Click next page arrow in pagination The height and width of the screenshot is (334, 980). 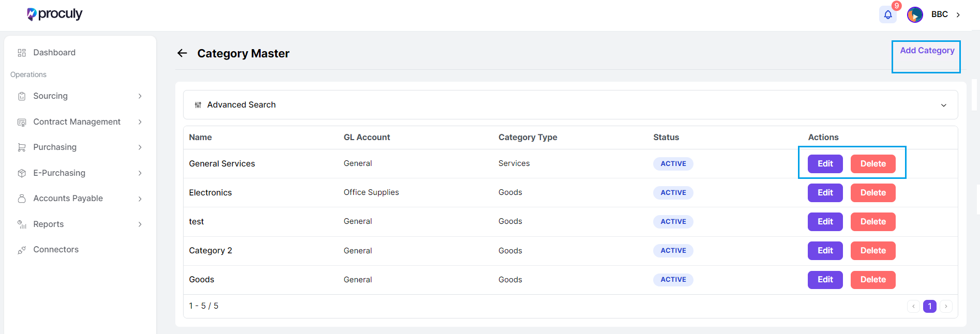946,306
